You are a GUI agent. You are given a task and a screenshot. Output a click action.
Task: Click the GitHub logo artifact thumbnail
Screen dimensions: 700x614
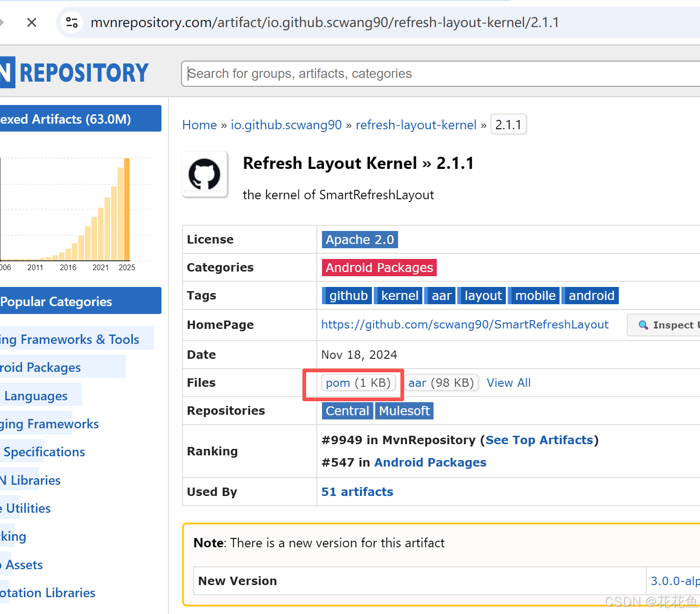coord(204,174)
